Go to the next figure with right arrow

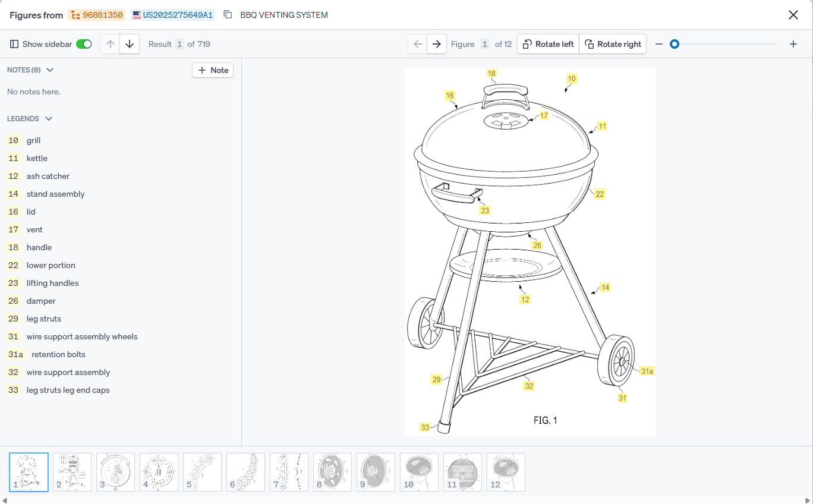[437, 44]
